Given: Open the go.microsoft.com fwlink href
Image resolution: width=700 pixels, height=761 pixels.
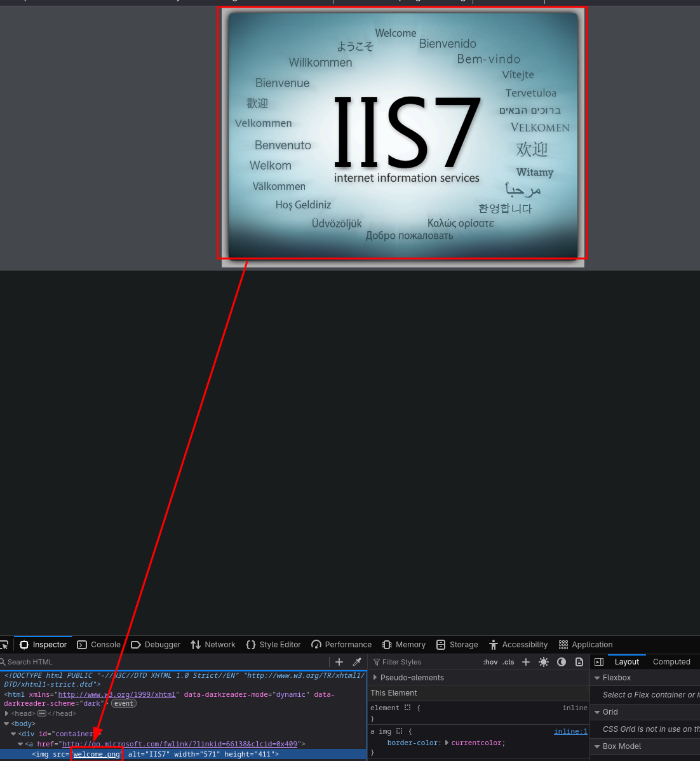Looking at the screenshot, I should [x=180, y=744].
